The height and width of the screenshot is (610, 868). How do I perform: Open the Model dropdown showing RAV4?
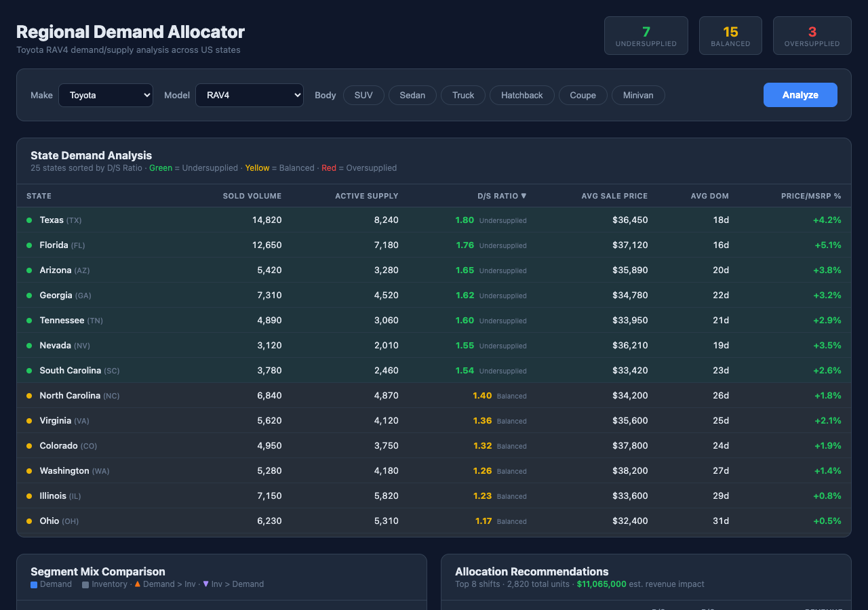coord(250,95)
